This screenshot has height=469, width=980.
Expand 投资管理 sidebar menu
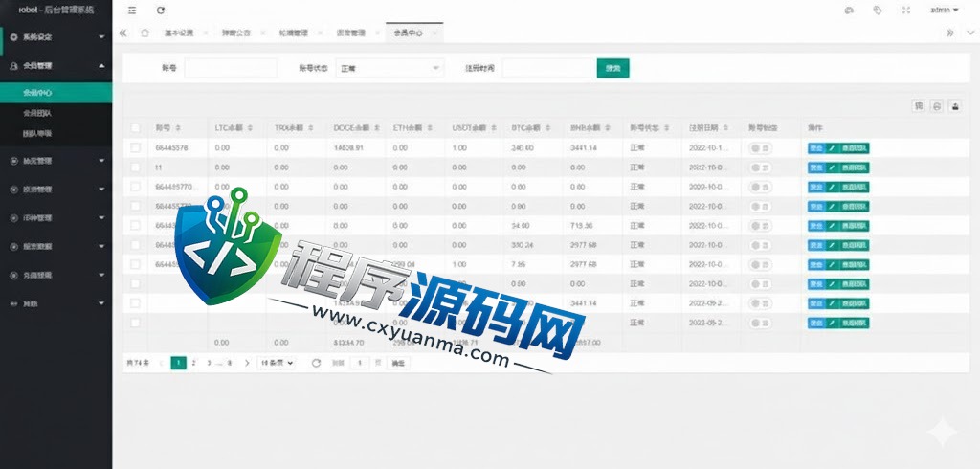click(x=56, y=190)
